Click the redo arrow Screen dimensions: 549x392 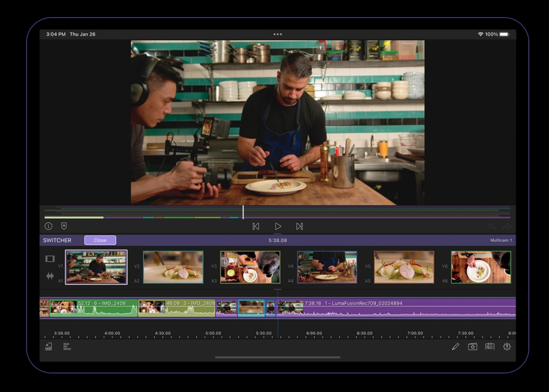[x=507, y=227]
